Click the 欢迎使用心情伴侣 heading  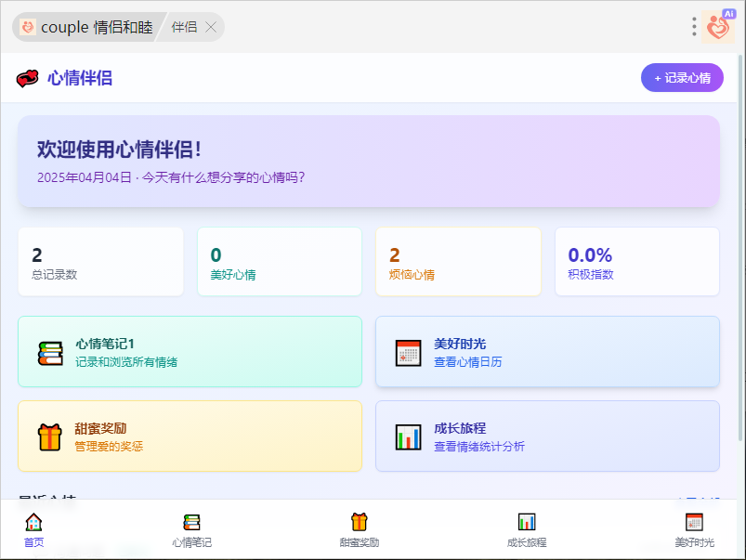[119, 150]
